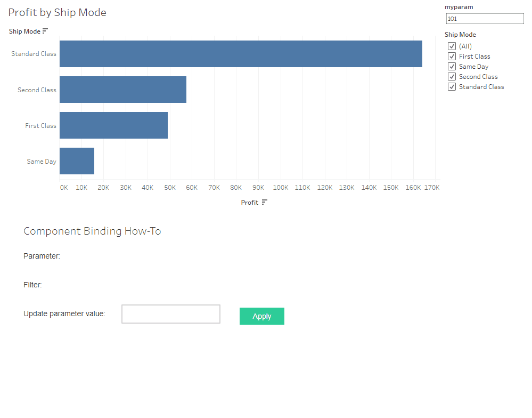Viewport: 532px width, 418px height.
Task: Click the Component Binding How-To heading
Action: [92, 231]
